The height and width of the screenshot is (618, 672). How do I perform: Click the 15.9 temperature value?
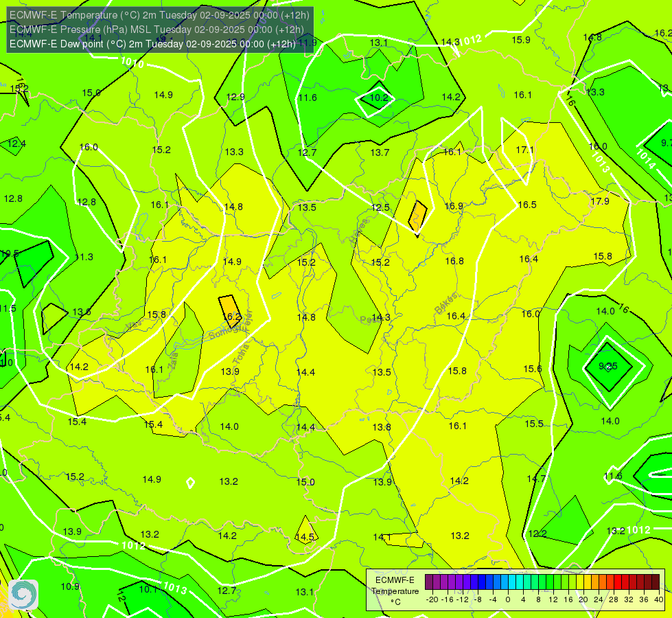coord(521,40)
